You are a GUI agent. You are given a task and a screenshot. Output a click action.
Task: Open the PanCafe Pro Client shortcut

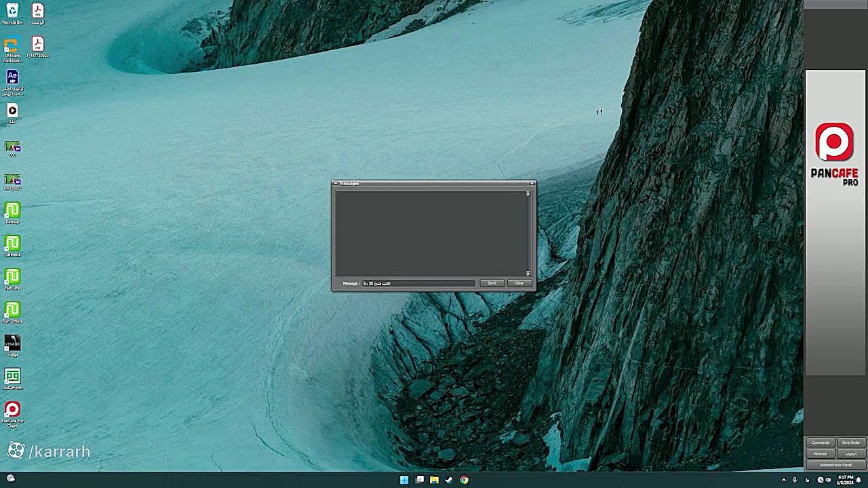point(12,414)
